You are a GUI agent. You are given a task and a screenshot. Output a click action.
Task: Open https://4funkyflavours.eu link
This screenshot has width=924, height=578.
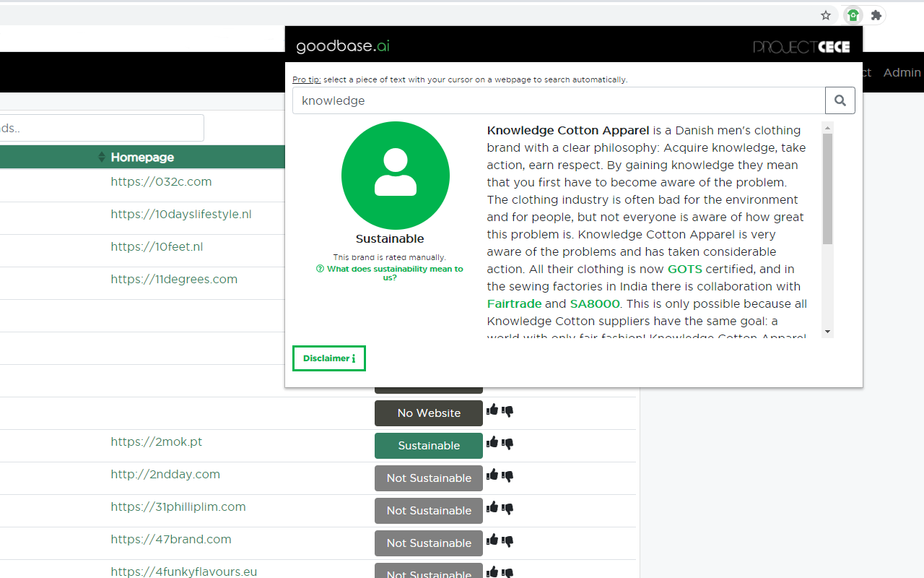[184, 571]
